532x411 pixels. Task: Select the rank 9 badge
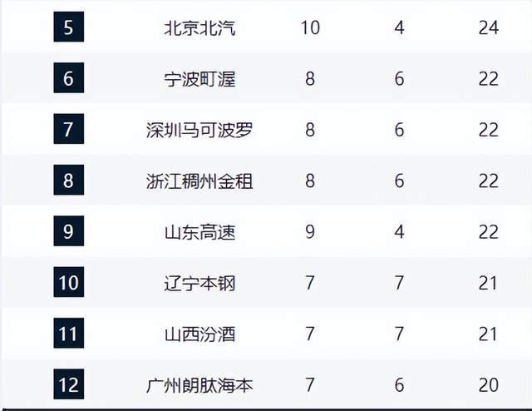68,232
